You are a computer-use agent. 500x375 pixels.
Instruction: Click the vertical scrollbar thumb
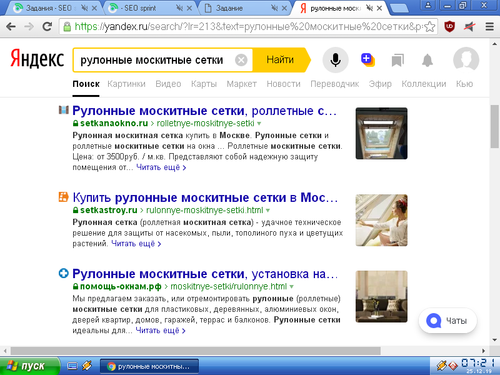click(x=495, y=127)
